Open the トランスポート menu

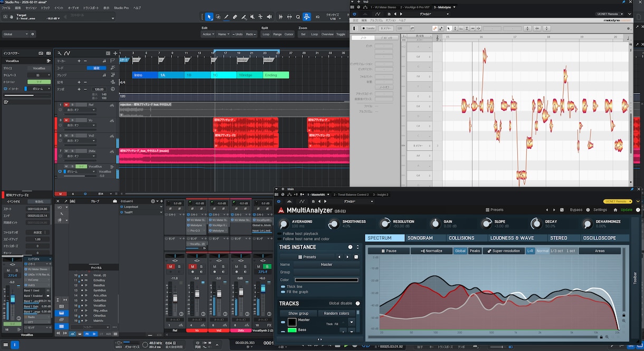click(91, 8)
